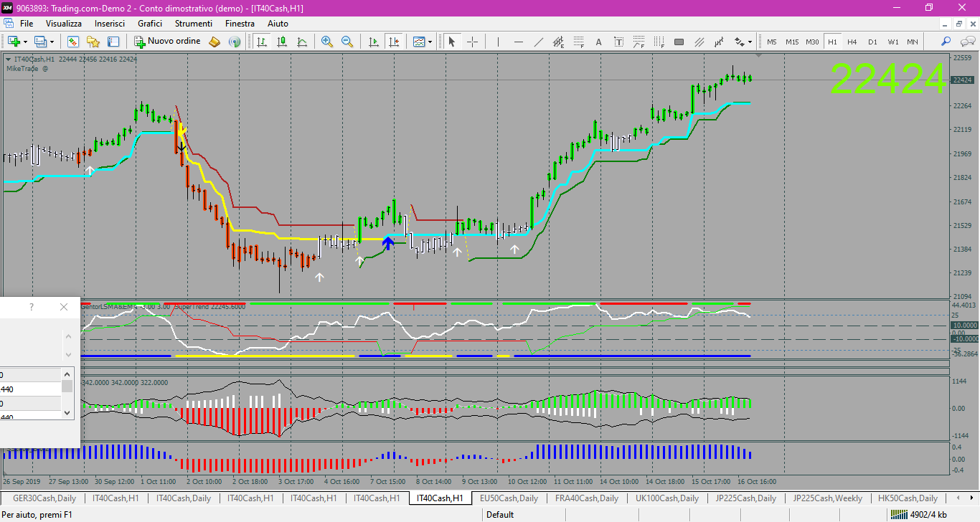Open the indicators list icon
The width and height of the screenshot is (980, 522).
pyautogui.click(x=419, y=42)
